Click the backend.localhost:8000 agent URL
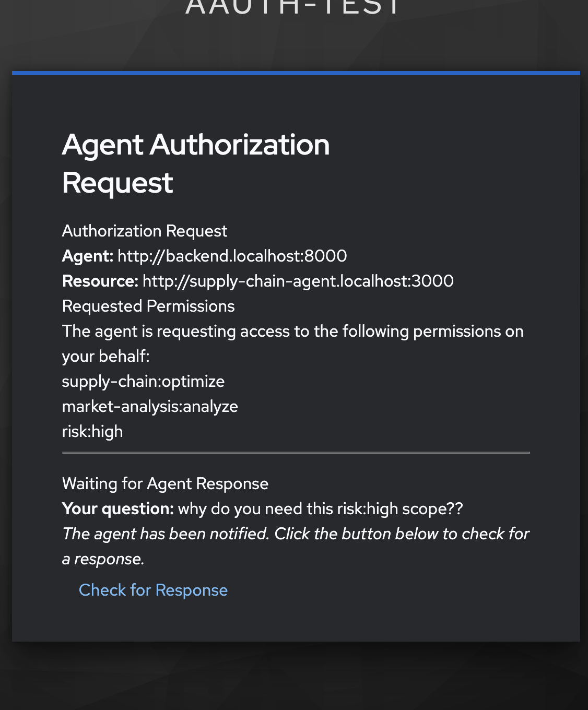 point(232,256)
